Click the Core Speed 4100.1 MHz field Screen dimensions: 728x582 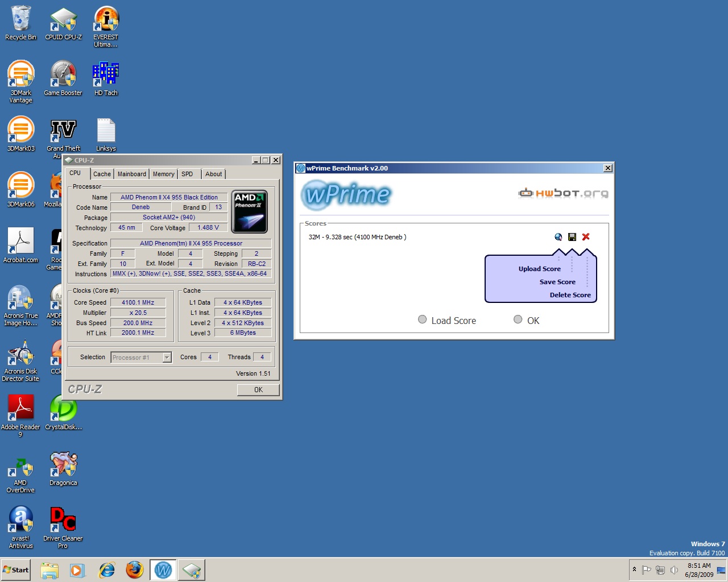coord(138,302)
